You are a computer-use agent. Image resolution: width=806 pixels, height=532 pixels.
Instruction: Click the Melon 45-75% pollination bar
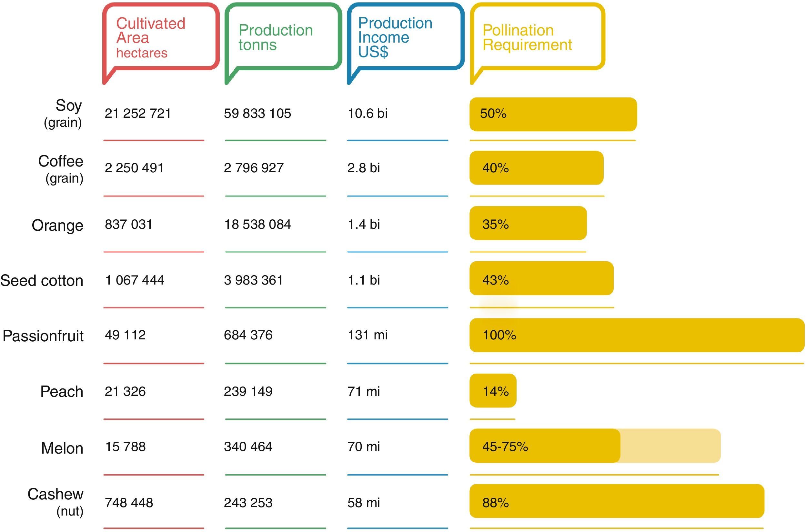tap(594, 446)
